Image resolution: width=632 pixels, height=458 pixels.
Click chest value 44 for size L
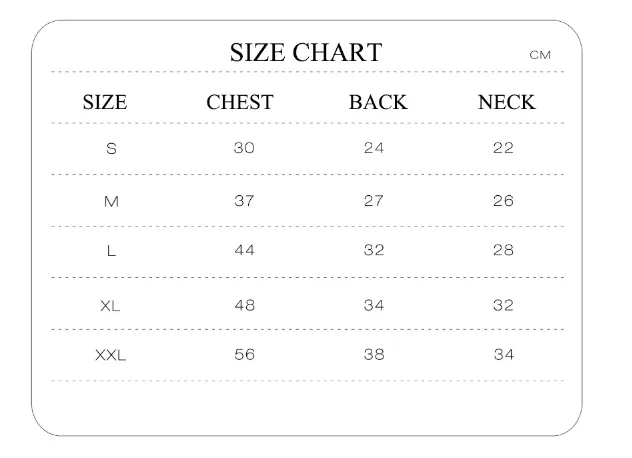click(244, 250)
